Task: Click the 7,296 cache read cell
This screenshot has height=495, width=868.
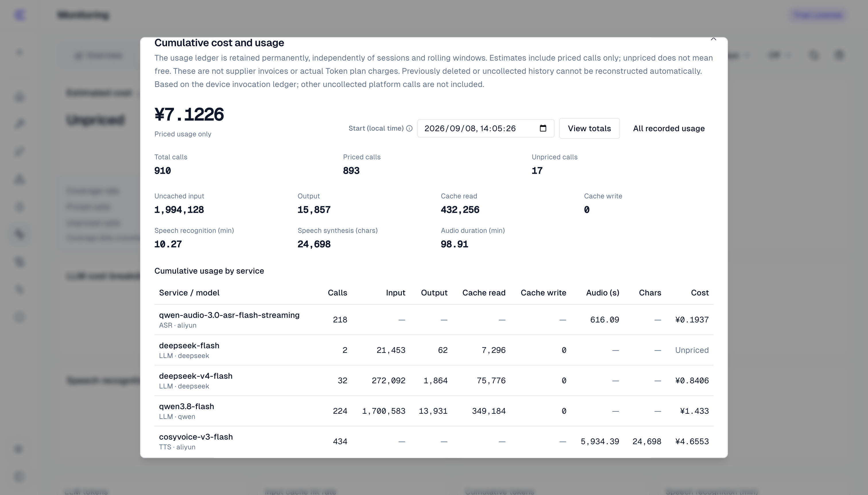Action: click(493, 350)
